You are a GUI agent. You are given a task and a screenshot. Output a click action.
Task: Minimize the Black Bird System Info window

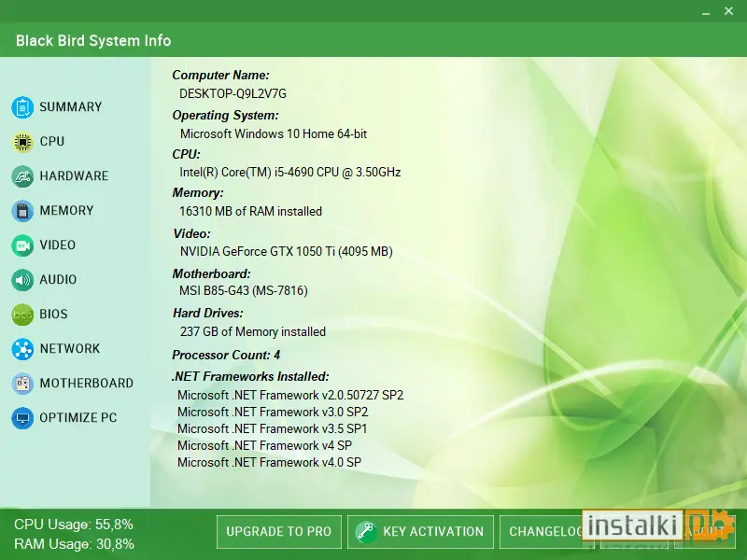(x=706, y=11)
